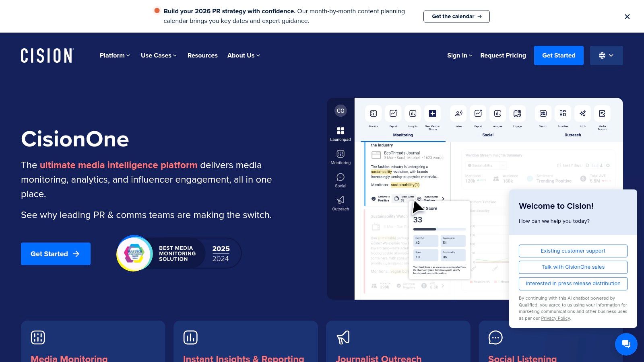Expand the Platform navigation dropdown
Image resolution: width=644 pixels, height=362 pixels.
point(114,56)
